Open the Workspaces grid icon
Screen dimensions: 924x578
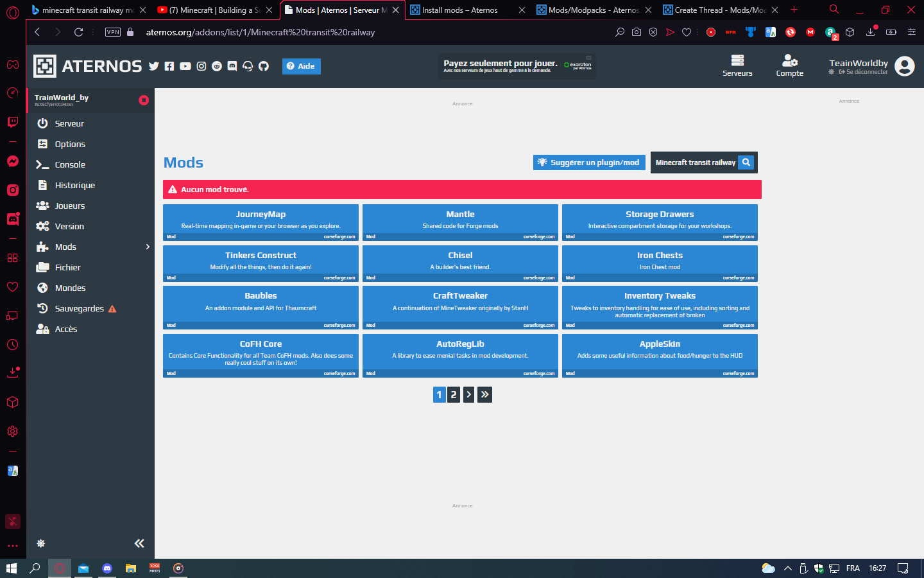click(13, 258)
